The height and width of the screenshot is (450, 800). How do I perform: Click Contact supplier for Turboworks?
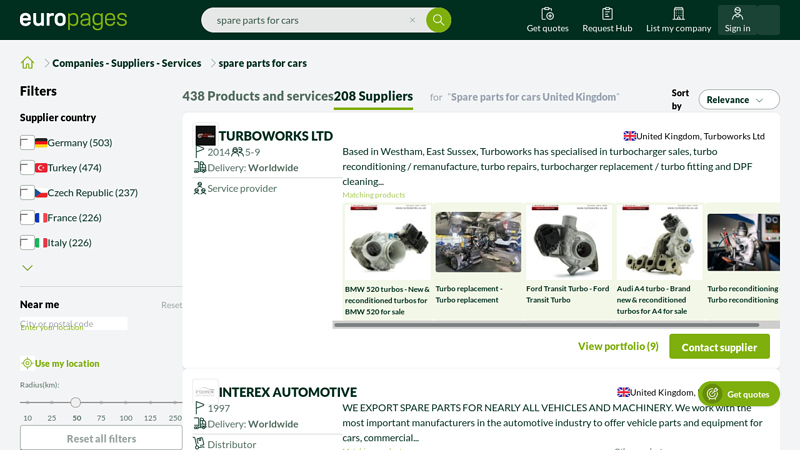(x=719, y=347)
